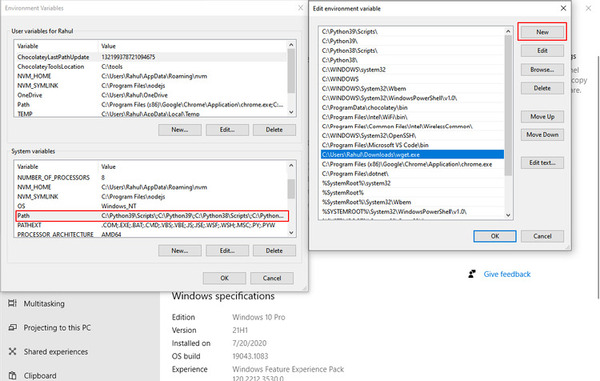
Task: Select OneDrive user variable row
Action: point(151,95)
